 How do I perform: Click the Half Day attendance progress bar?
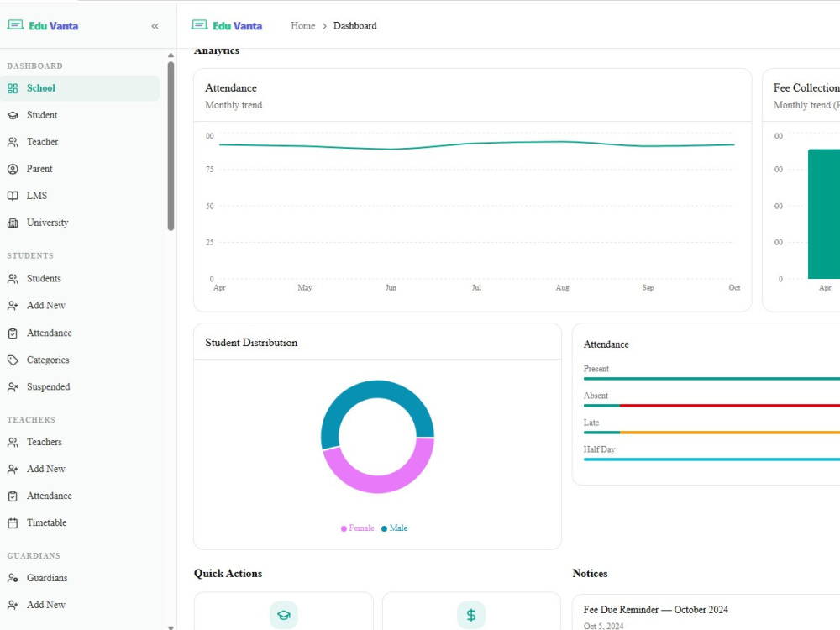pyautogui.click(x=711, y=459)
